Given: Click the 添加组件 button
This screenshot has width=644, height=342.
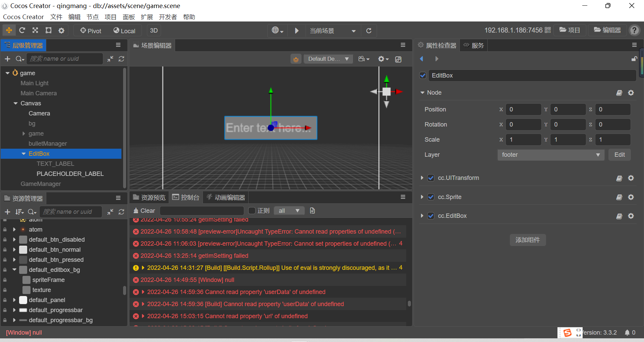Looking at the screenshot, I should coord(528,240).
